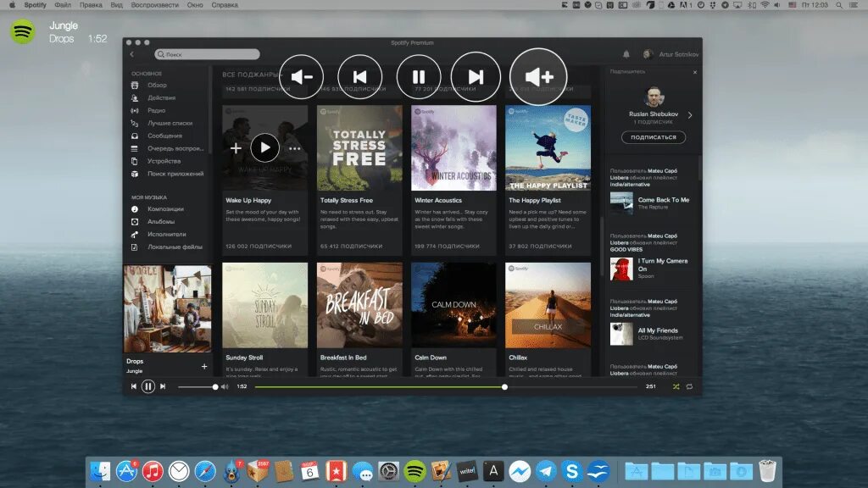The height and width of the screenshot is (488, 868).
Task: Open the Sunday Stroll playlist cover
Action: tap(264, 305)
